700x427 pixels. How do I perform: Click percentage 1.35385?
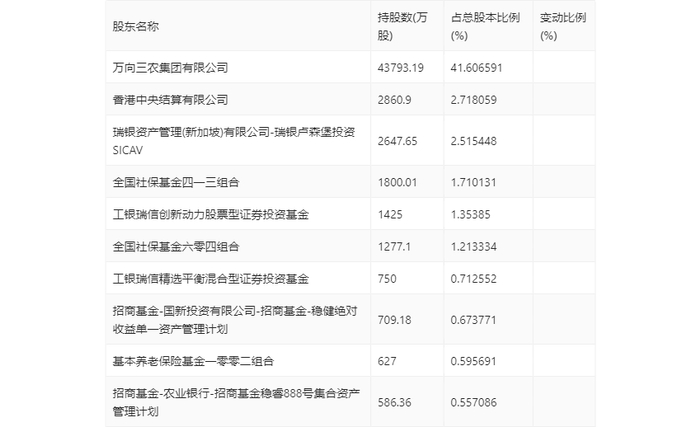tap(471, 214)
